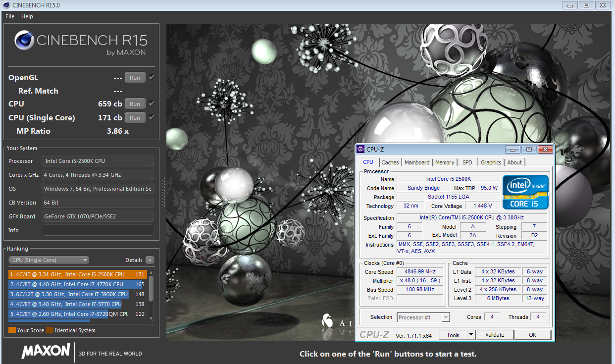Click the Info input field

pos(98,230)
